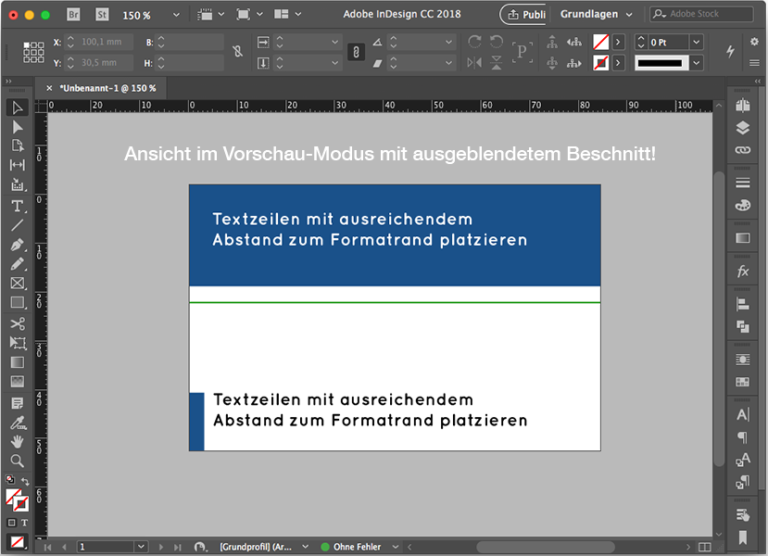Activate the Hand tool
The image size is (768, 556).
(17, 441)
